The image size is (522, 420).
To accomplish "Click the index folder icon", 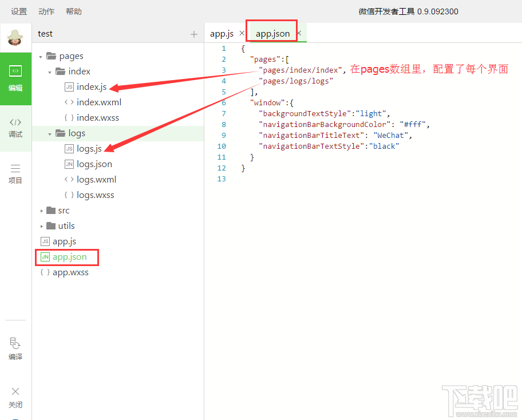I will click(x=60, y=71).
